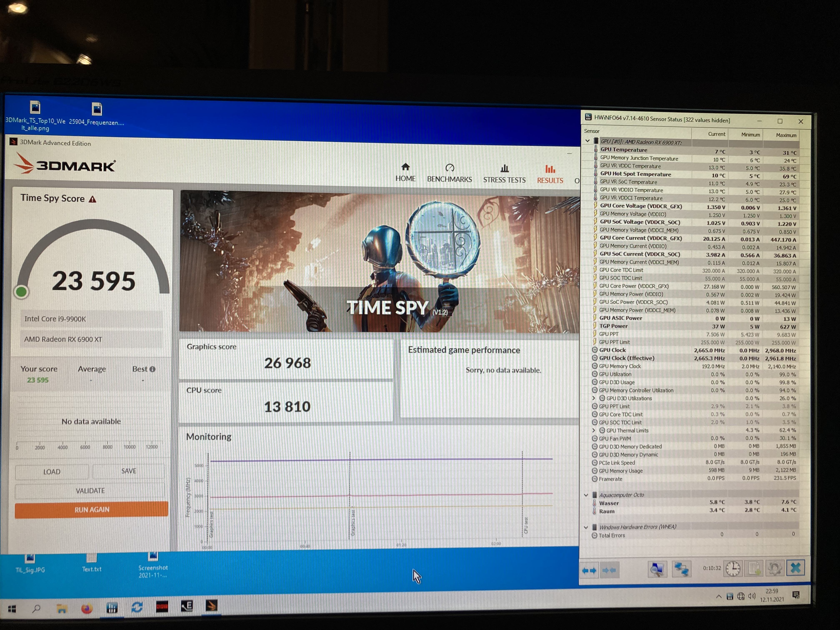The image size is (840, 630).
Task: Collapse the Windows Hardware Errors (WHEA) group
Action: pos(586,527)
